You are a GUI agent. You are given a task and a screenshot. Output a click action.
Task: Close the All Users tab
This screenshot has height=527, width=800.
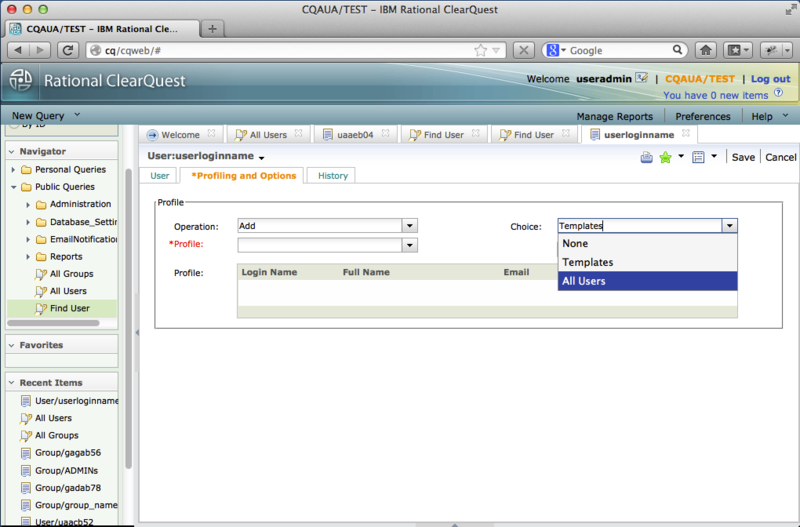tap(298, 133)
